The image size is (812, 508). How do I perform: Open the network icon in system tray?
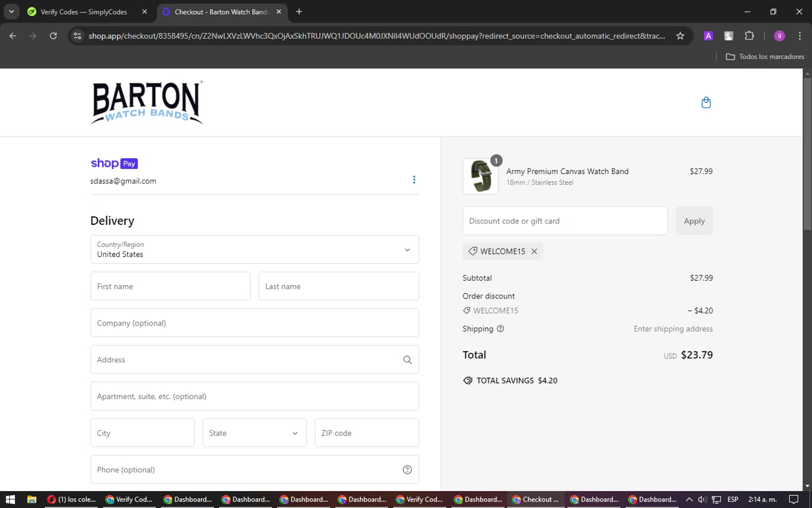tap(716, 499)
